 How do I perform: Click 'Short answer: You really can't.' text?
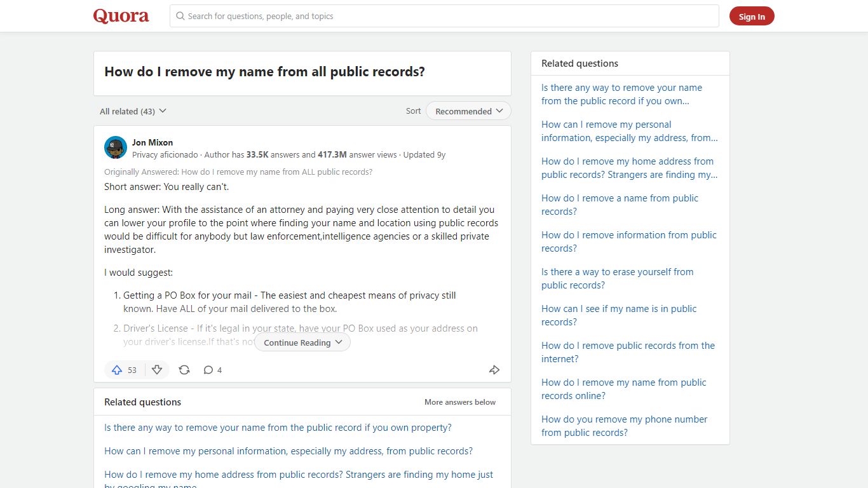[x=166, y=187]
